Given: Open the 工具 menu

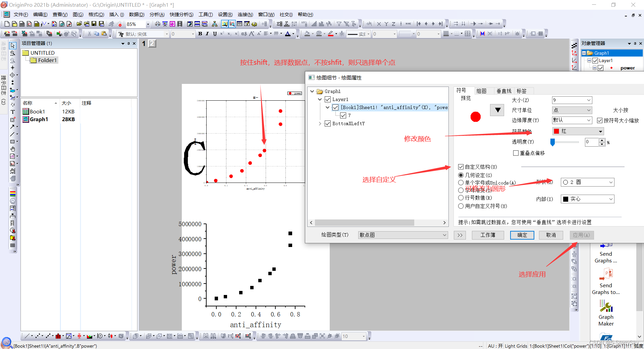Looking at the screenshot, I should 206,14.
